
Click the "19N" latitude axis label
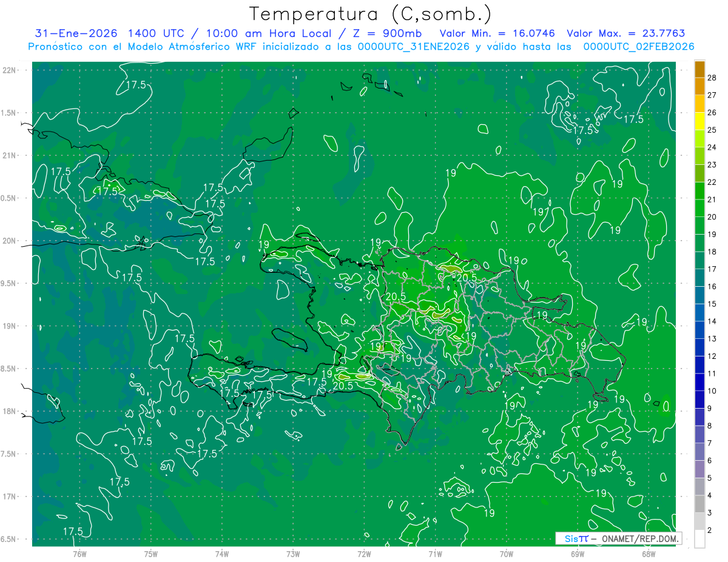click(10, 326)
